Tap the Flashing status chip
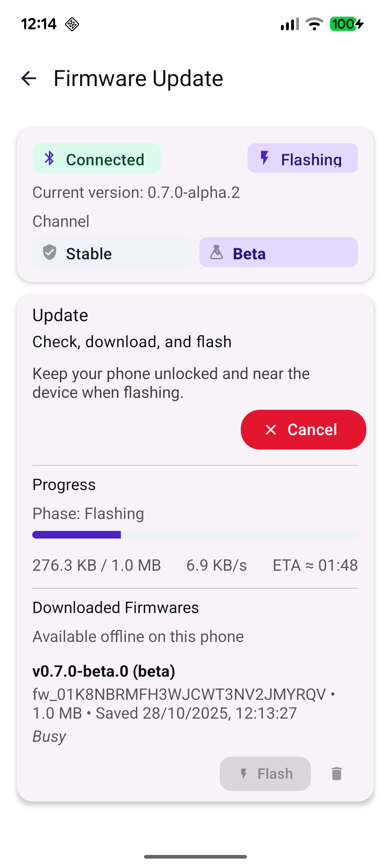The width and height of the screenshot is (391, 868). [303, 158]
